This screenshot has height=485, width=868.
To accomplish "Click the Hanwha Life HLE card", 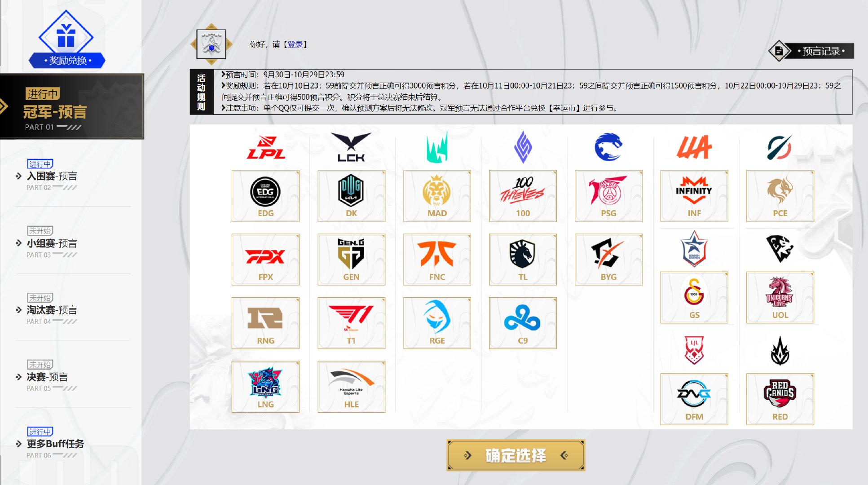I will [x=351, y=387].
